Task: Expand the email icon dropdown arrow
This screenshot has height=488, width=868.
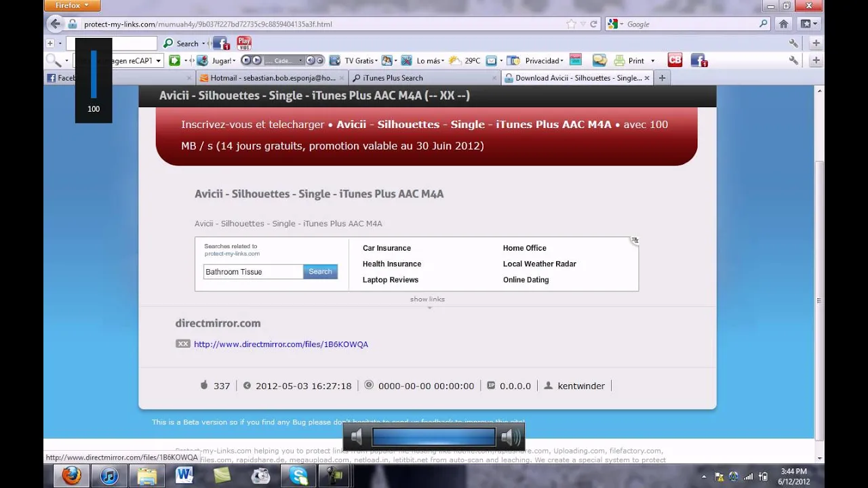Action: pyautogui.click(x=501, y=60)
